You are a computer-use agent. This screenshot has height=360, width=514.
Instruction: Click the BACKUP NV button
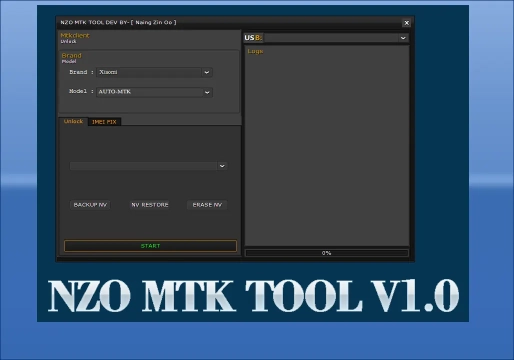point(90,205)
